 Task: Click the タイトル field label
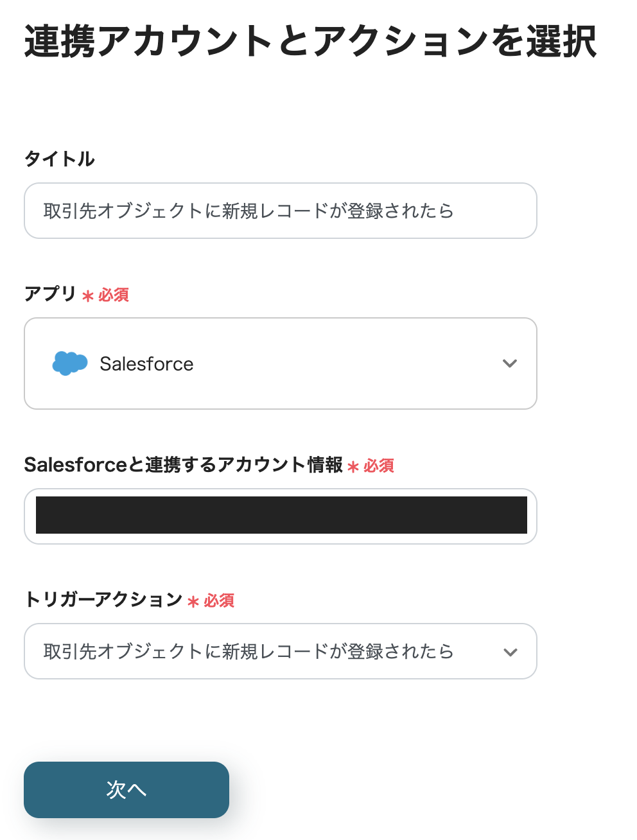(x=60, y=159)
